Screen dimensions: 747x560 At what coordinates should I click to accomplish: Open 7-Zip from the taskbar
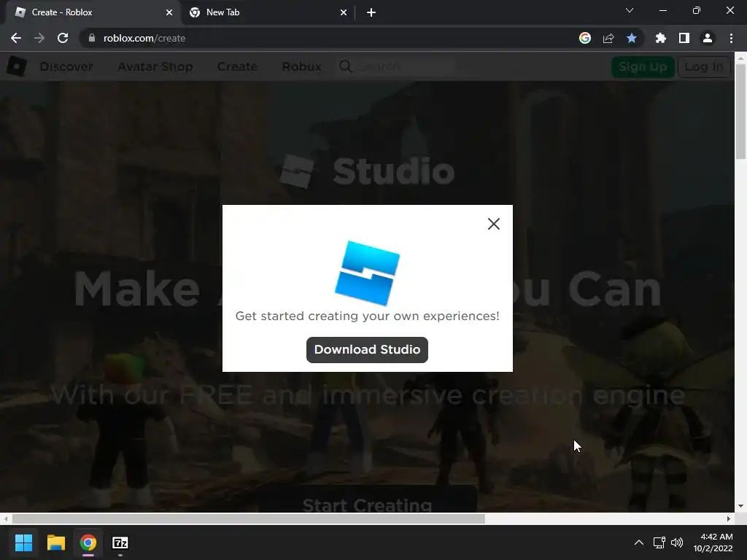[120, 542]
